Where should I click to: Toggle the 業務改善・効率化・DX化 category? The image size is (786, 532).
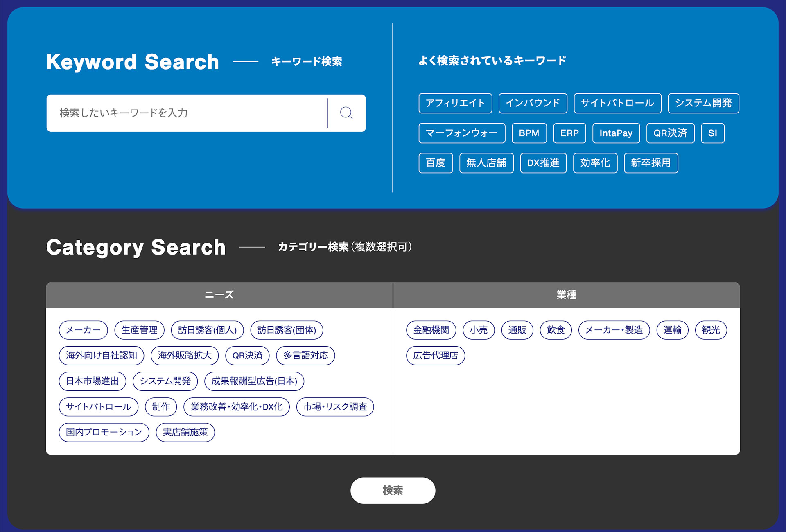[236, 407]
